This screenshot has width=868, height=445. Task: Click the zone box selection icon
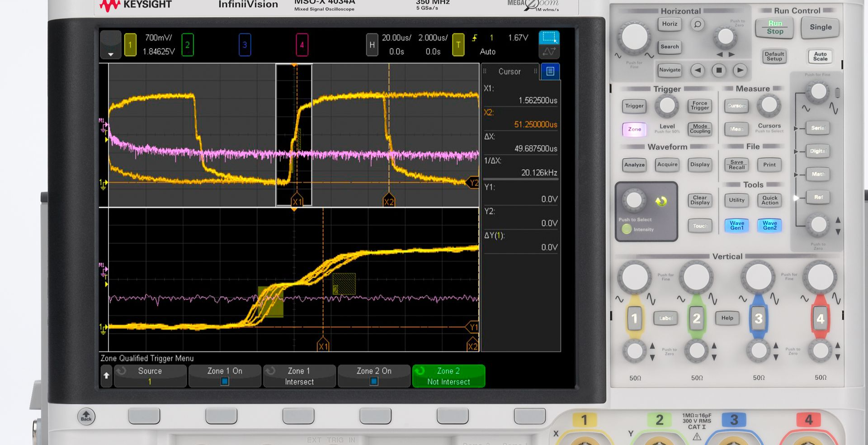(x=549, y=38)
